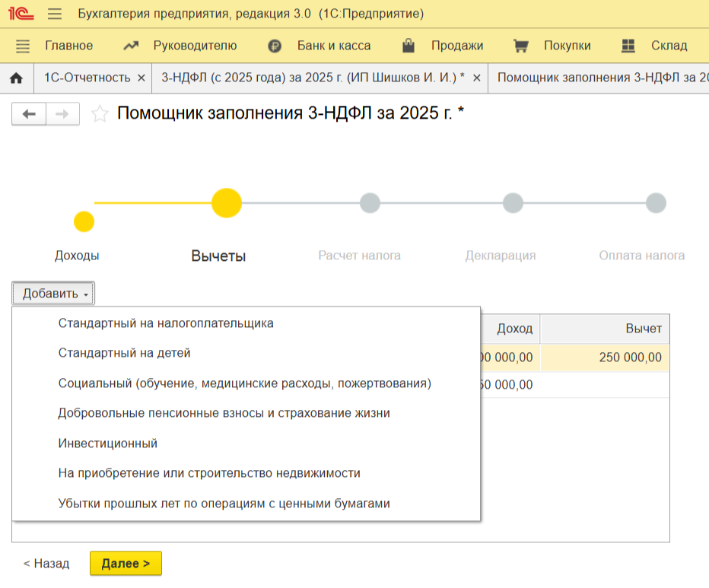The height and width of the screenshot is (588, 709).
Task: Select Стандартный на детей deduction
Action: pos(124,353)
